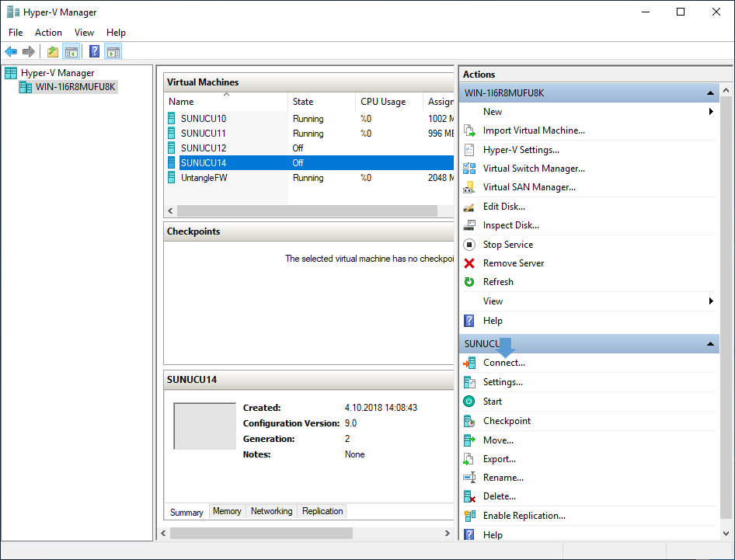This screenshot has height=560, width=735.
Task: Click bottom center pane scroll right arrow
Action: click(x=448, y=534)
